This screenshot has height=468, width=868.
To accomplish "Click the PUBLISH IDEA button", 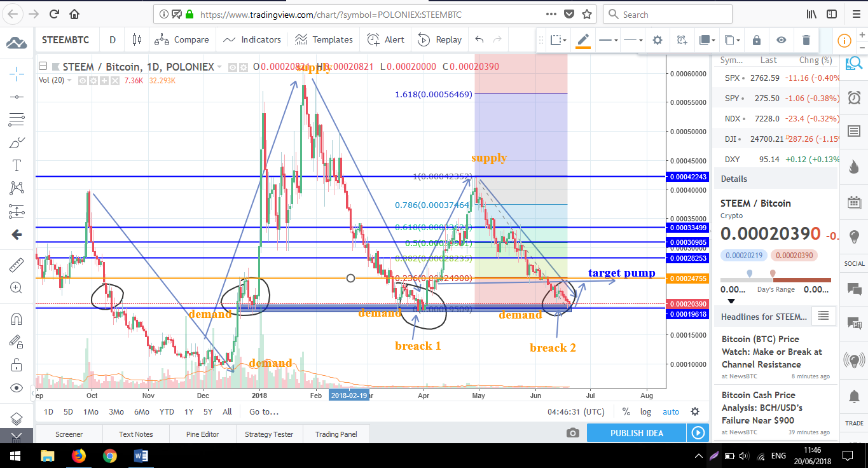I will point(637,433).
